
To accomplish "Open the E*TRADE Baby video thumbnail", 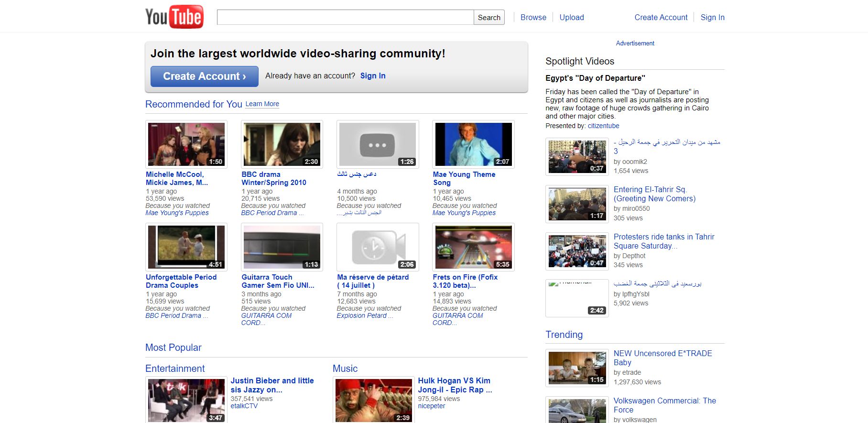I will [577, 368].
